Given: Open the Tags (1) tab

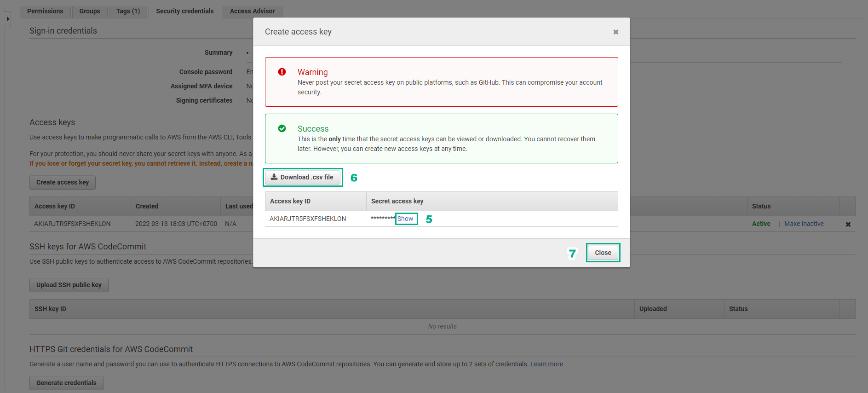Looking at the screenshot, I should click(x=128, y=11).
